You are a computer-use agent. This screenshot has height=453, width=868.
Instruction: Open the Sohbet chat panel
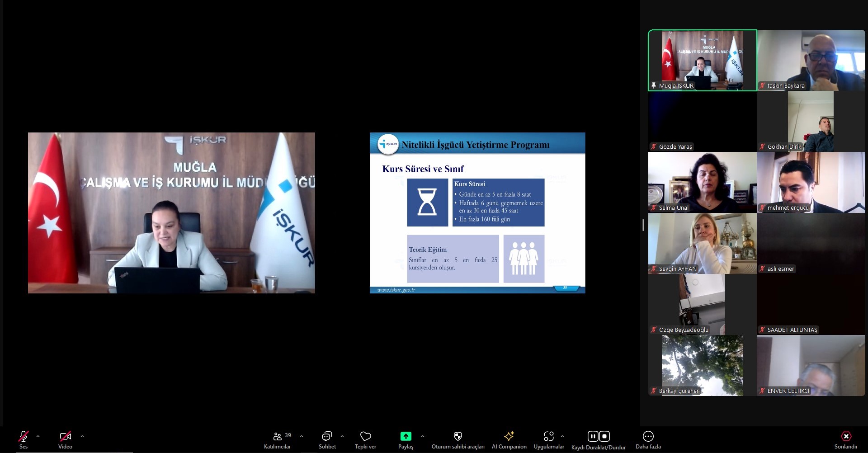click(x=327, y=439)
